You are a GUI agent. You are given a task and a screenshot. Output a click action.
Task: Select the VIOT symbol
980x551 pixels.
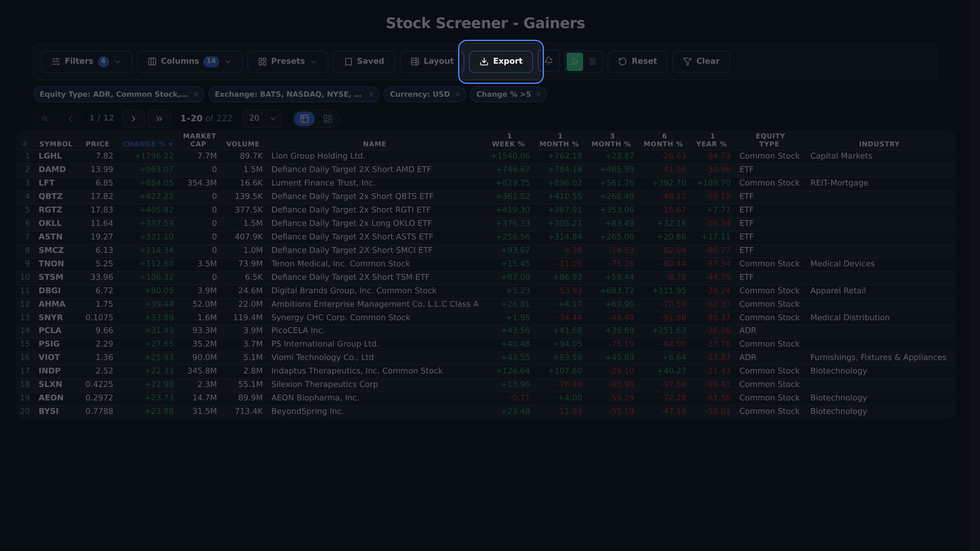49,358
